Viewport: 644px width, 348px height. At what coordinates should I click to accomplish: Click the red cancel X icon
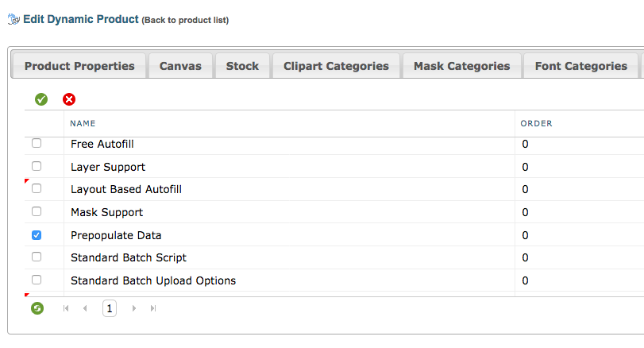coord(69,99)
